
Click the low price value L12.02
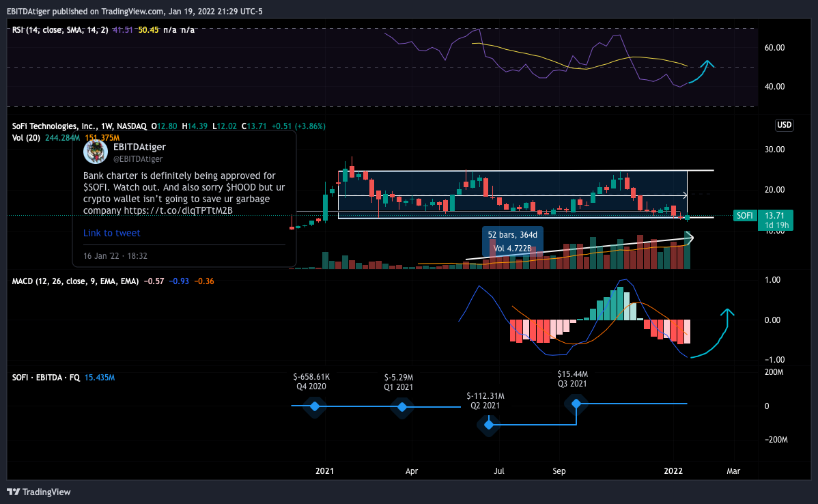pos(225,126)
